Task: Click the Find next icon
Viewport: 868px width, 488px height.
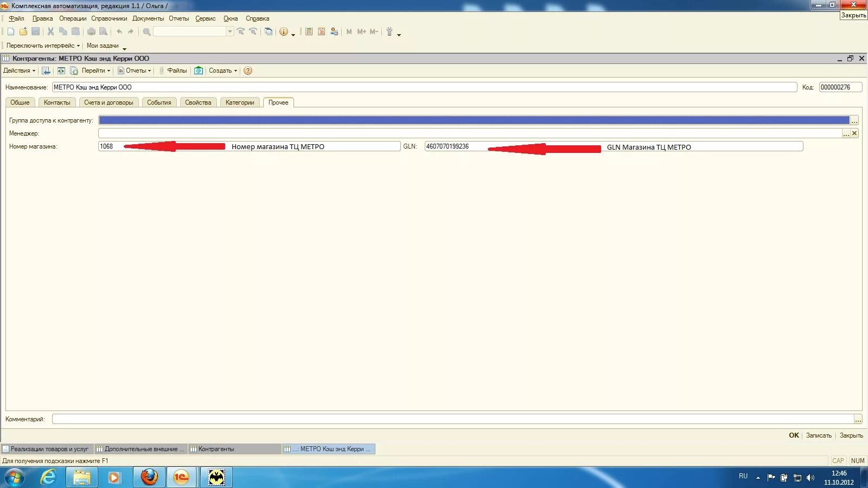Action: [x=241, y=31]
